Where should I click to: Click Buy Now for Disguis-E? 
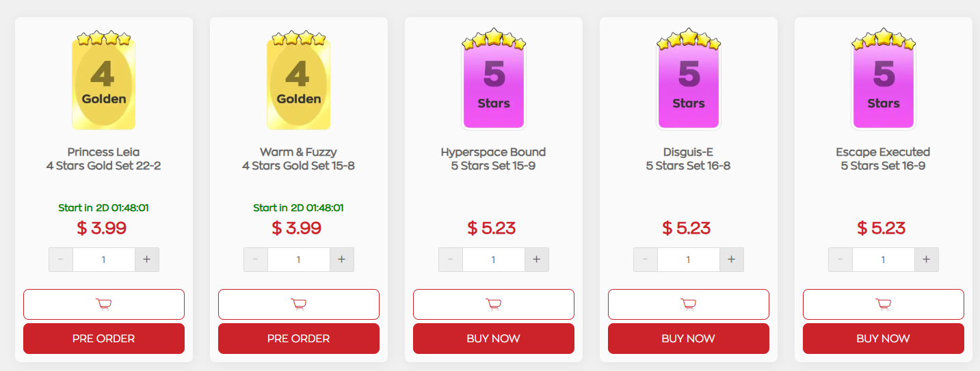tap(689, 339)
